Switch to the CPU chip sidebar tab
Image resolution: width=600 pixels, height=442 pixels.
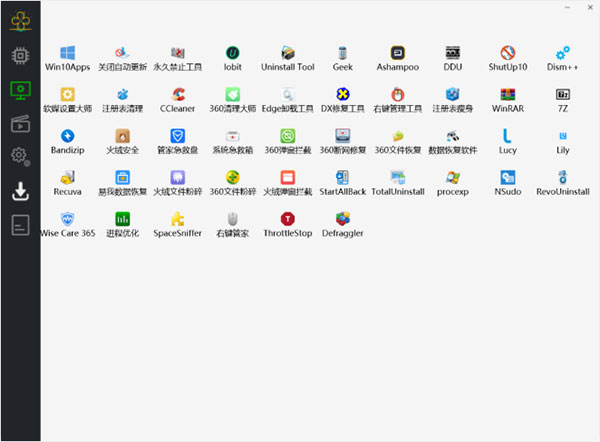tap(20, 55)
